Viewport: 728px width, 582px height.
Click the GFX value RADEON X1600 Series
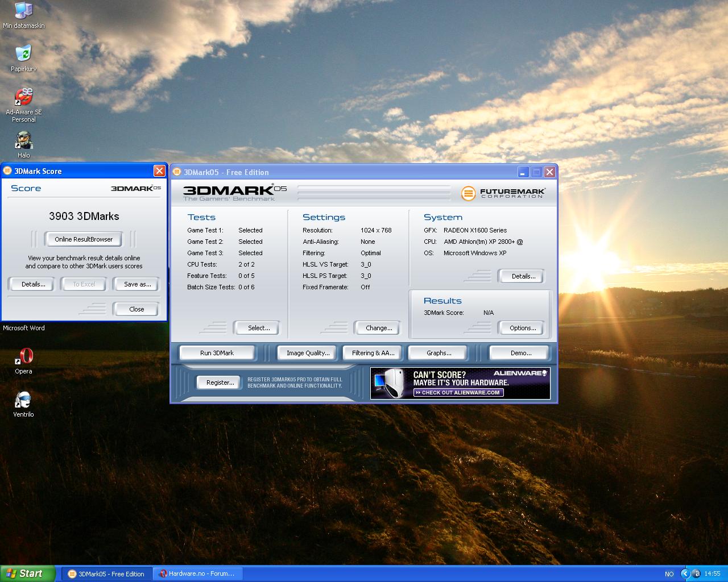475,230
